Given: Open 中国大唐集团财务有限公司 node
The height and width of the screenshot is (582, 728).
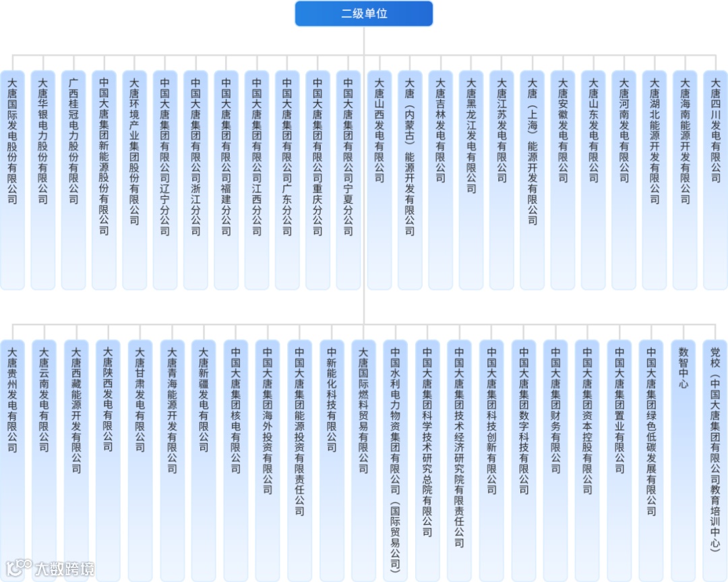Looking at the screenshot, I should 555,461.
